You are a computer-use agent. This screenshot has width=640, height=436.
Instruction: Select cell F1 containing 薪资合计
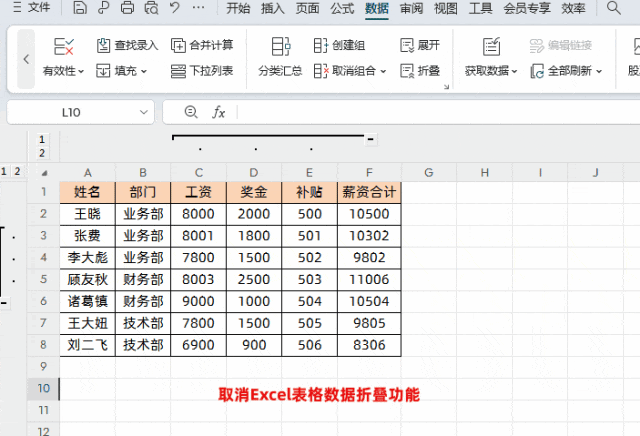point(370,191)
